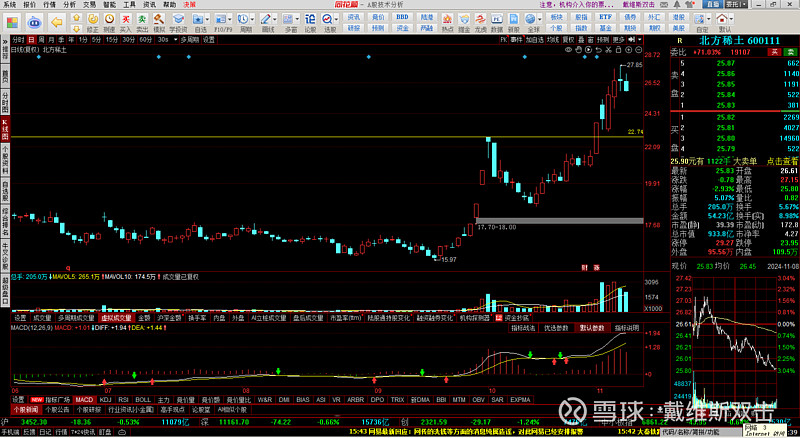Expand the 自定 custom layout dropdown arrow

click(709, 19)
